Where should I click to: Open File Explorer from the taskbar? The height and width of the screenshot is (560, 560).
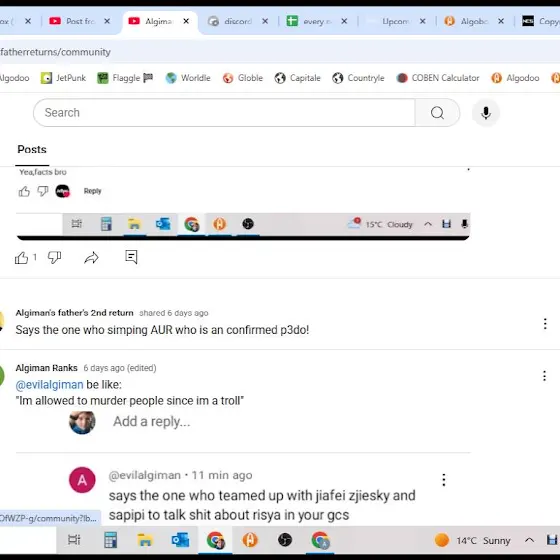(x=145, y=540)
